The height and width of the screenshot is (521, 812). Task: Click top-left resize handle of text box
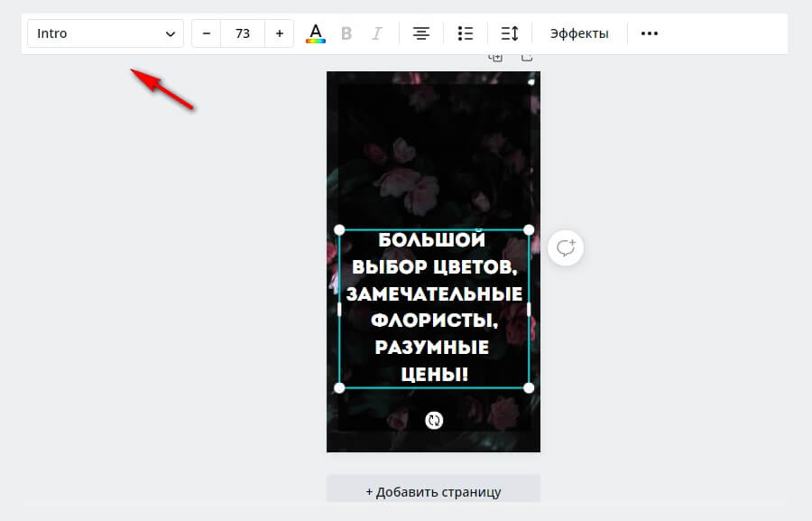coord(339,229)
